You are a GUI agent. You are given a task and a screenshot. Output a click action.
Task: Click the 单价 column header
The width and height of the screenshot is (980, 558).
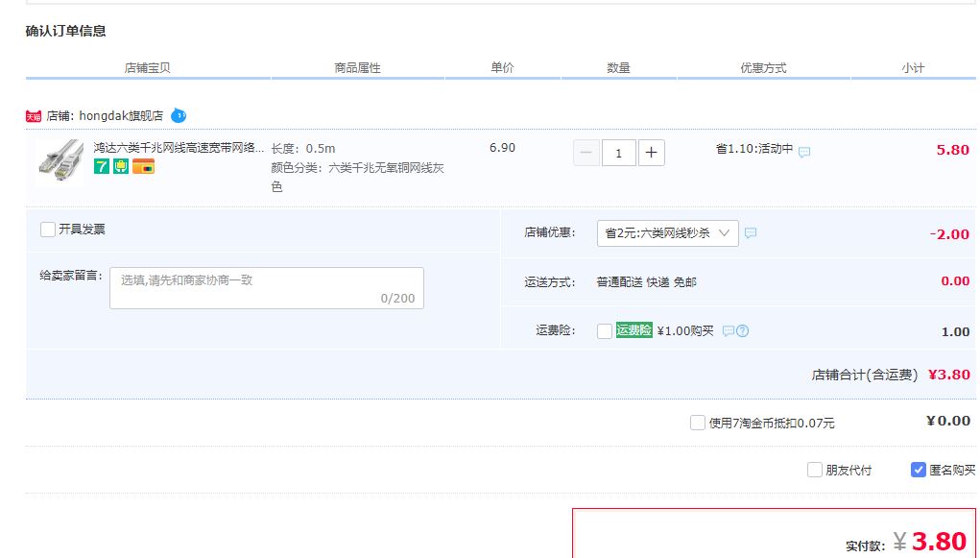503,67
